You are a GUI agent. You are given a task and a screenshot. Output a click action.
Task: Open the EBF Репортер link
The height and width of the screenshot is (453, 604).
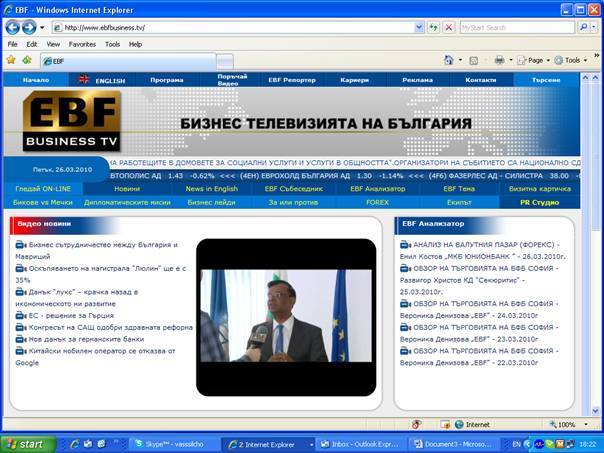pos(292,80)
